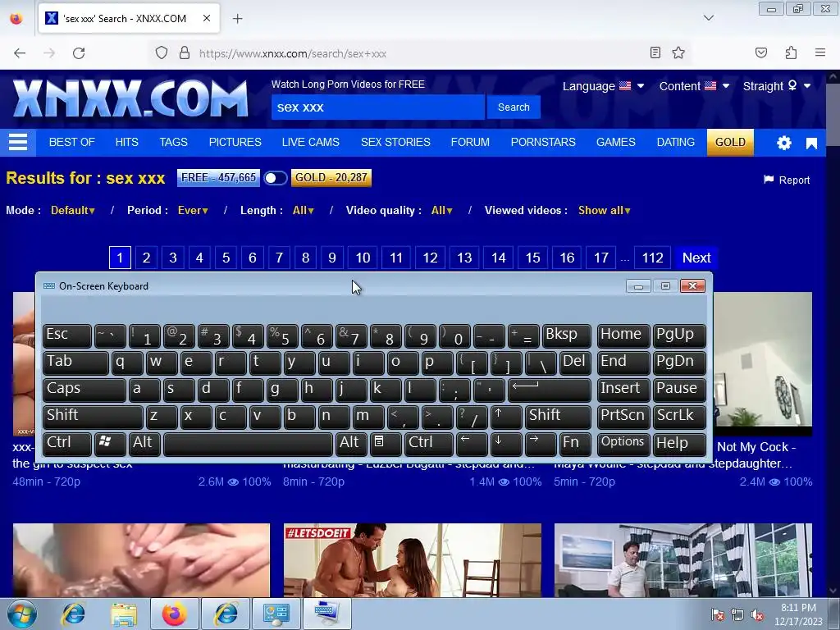Click Help key on On-Screen Keyboard

pyautogui.click(x=679, y=444)
